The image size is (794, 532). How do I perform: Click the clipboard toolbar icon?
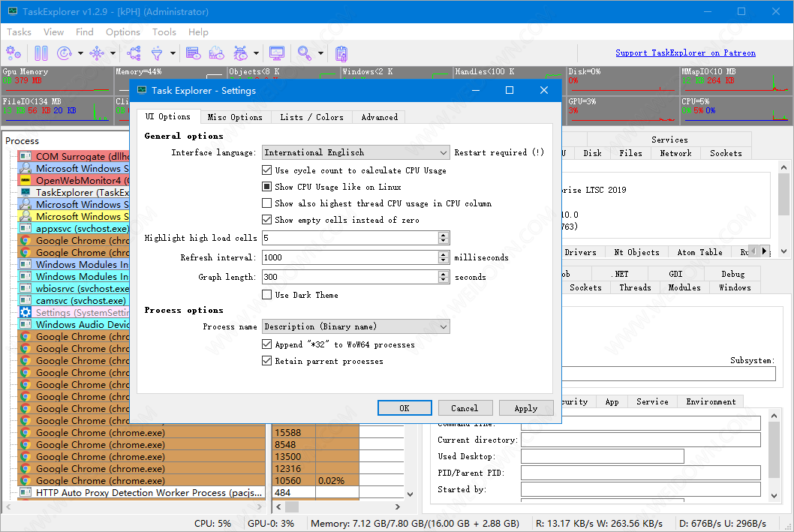pyautogui.click(x=341, y=53)
